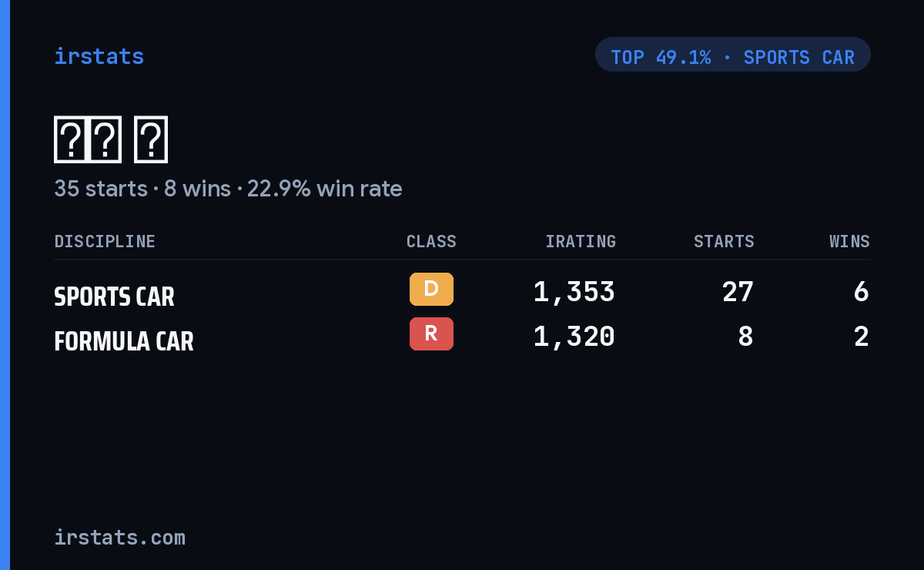Select the Sports Car discipline row
This screenshot has height=570, width=924.
(x=462, y=293)
